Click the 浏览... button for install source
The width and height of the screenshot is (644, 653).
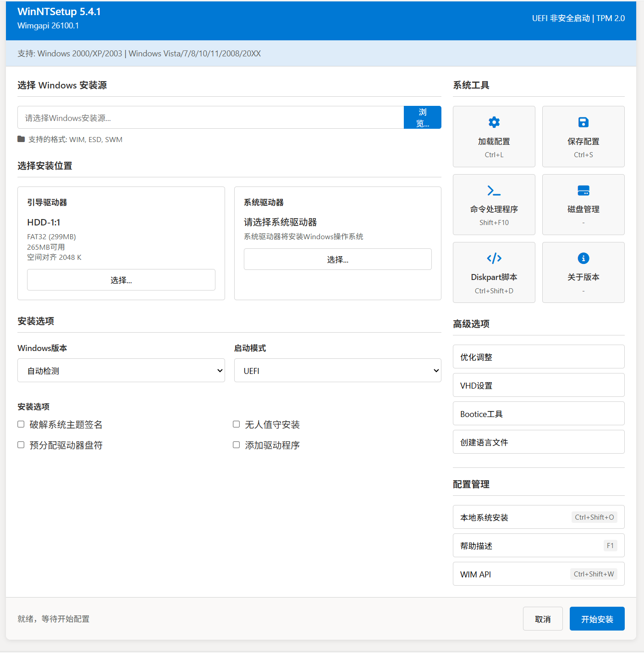point(423,117)
